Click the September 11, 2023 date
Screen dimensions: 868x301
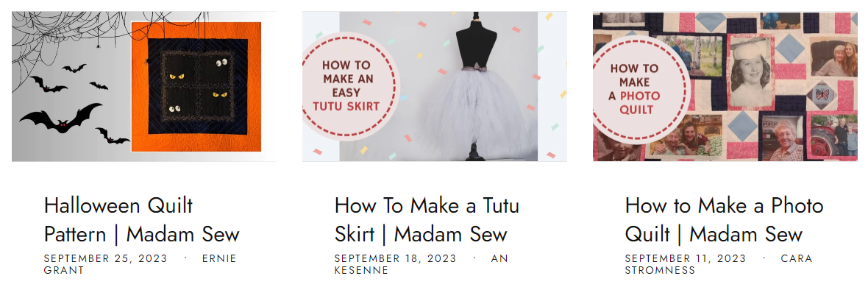click(686, 259)
